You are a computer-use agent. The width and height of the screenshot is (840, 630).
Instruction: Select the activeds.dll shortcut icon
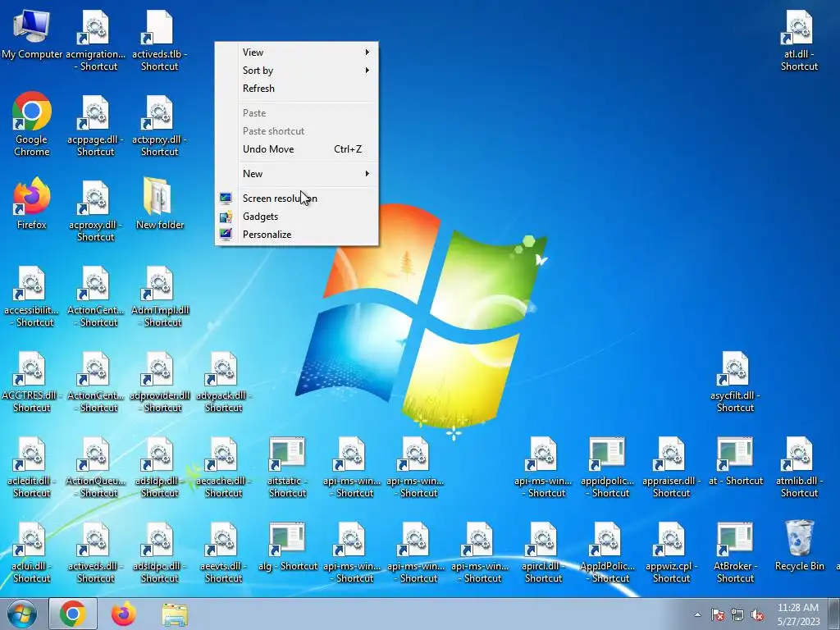[95, 552]
